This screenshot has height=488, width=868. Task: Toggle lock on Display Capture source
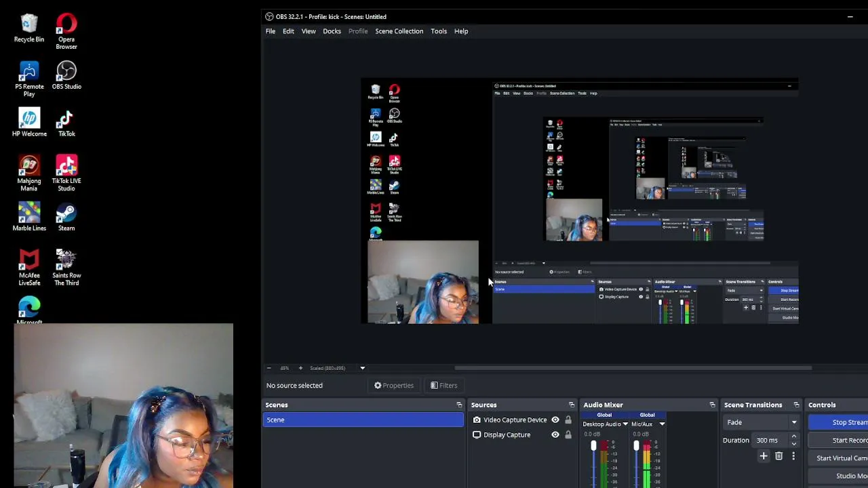click(x=568, y=434)
